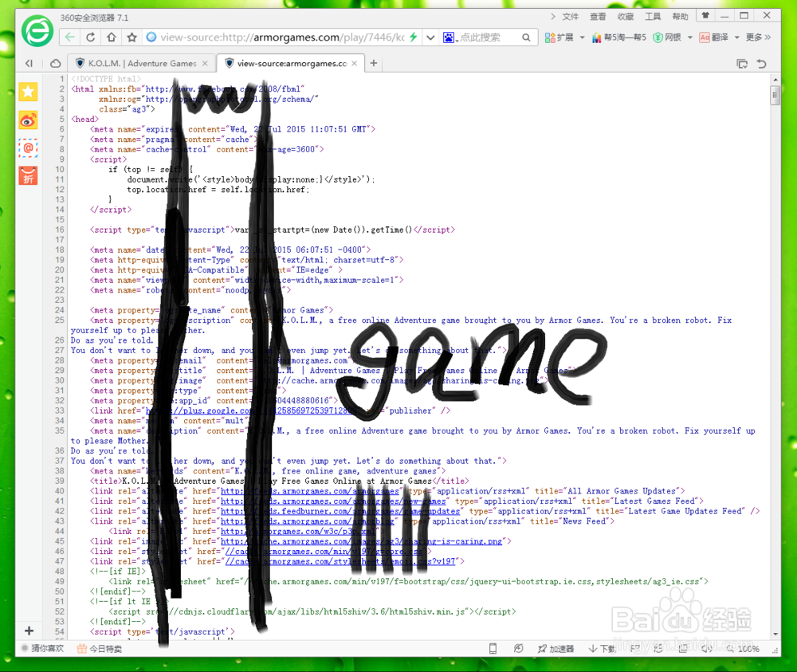Open the sharing-is-caring.png link

click(361, 541)
